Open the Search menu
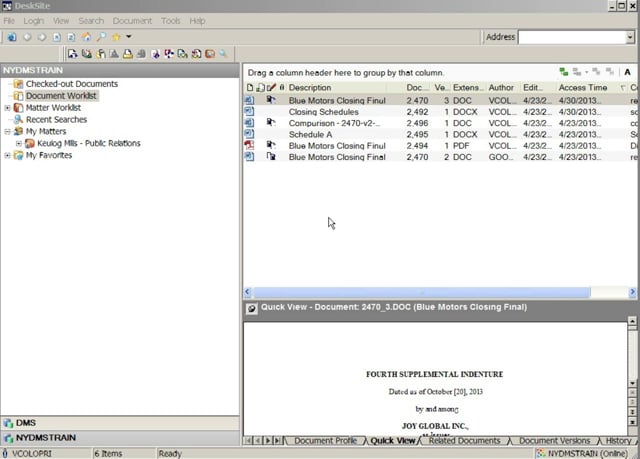Viewport: 640px width, 459px height. 91,21
